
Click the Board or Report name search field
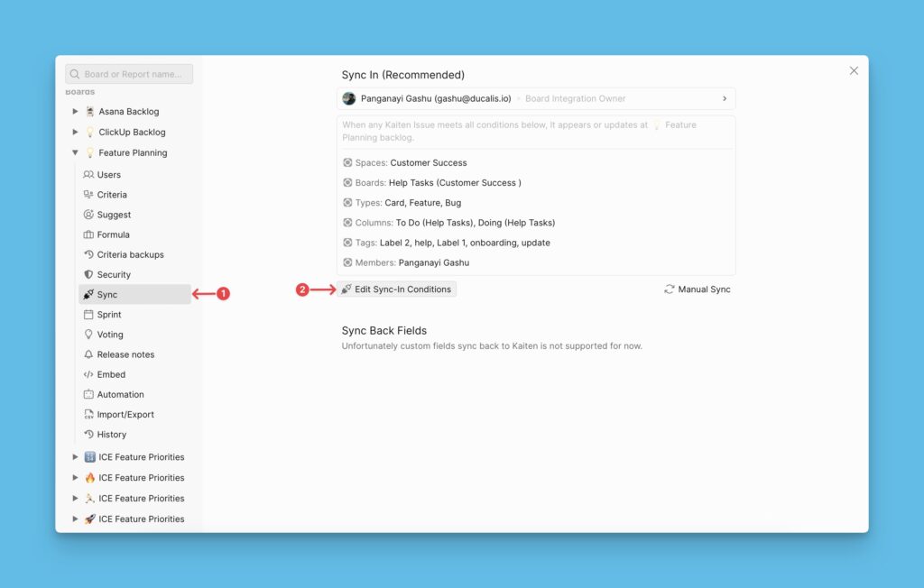coord(129,74)
